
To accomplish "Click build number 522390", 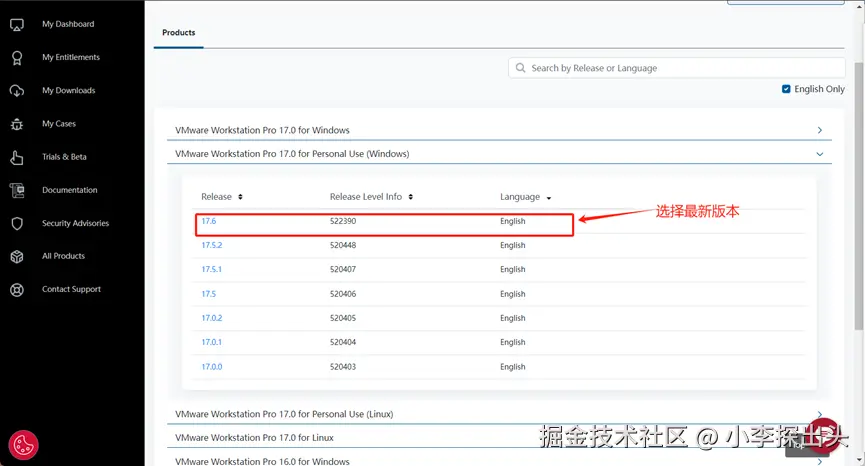I will coord(343,221).
